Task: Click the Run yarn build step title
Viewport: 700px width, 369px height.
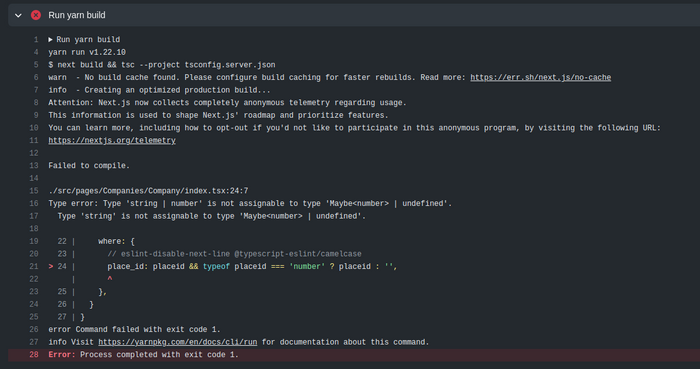Action: [77, 15]
